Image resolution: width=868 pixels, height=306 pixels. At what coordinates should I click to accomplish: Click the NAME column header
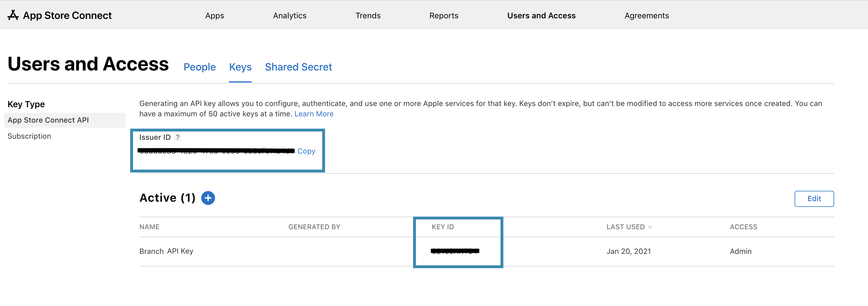tap(149, 227)
